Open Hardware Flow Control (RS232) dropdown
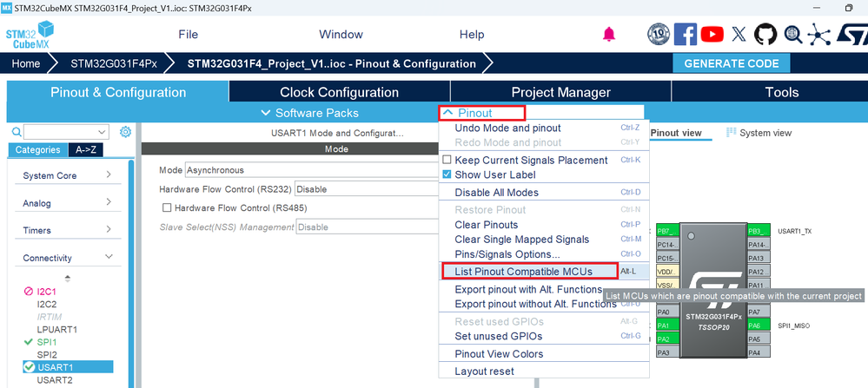Viewport: 868px width, 388px height. (x=367, y=189)
